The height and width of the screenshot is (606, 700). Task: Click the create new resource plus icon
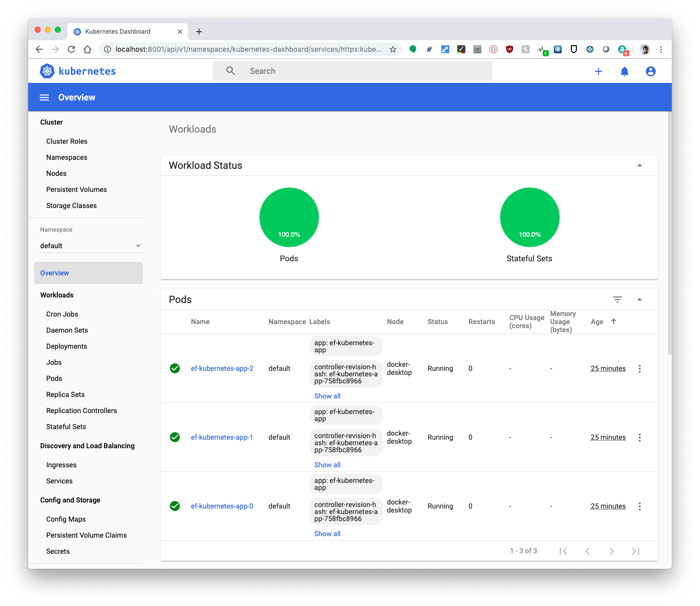point(598,71)
